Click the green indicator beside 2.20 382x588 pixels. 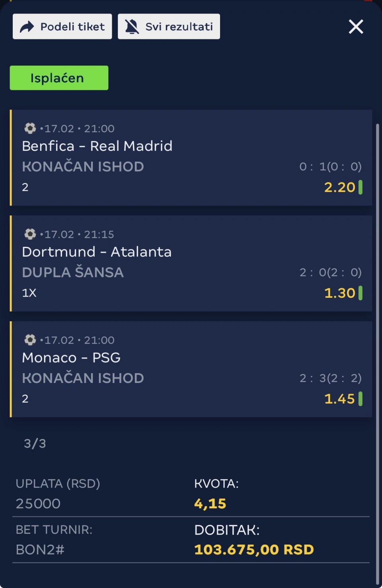point(361,187)
